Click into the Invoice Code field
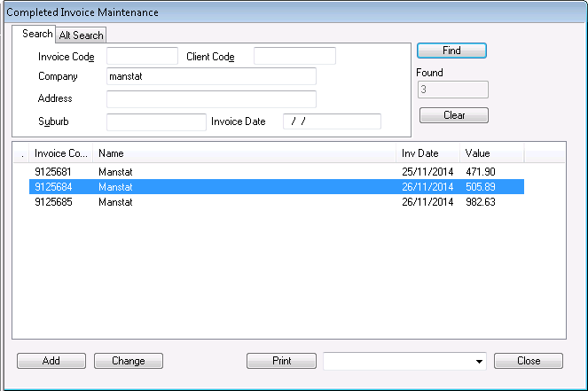588x391 pixels. pyautogui.click(x=142, y=57)
